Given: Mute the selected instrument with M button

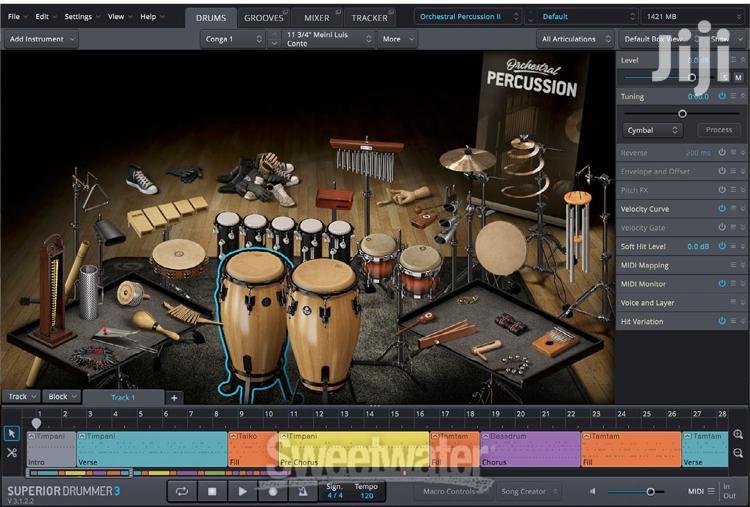Looking at the screenshot, I should click(x=739, y=77).
